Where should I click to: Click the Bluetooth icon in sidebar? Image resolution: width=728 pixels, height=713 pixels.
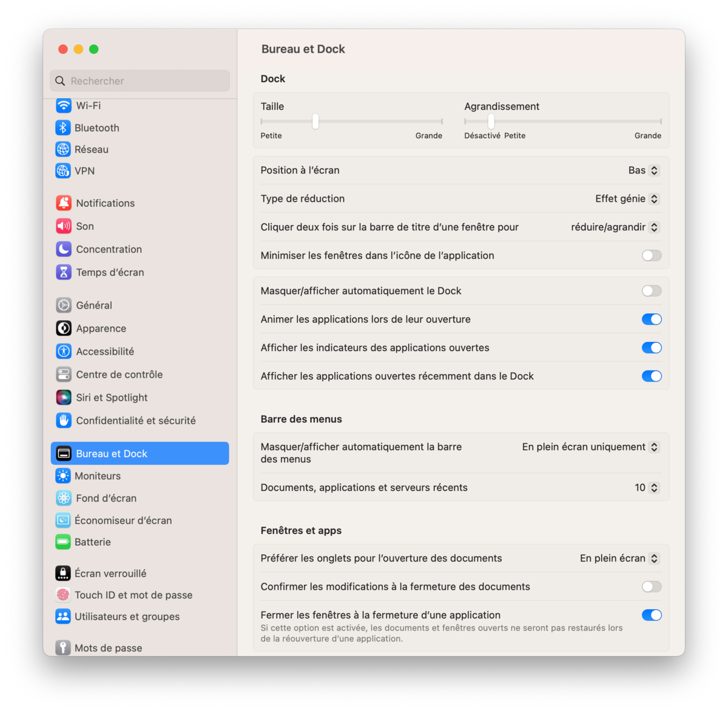pos(63,128)
